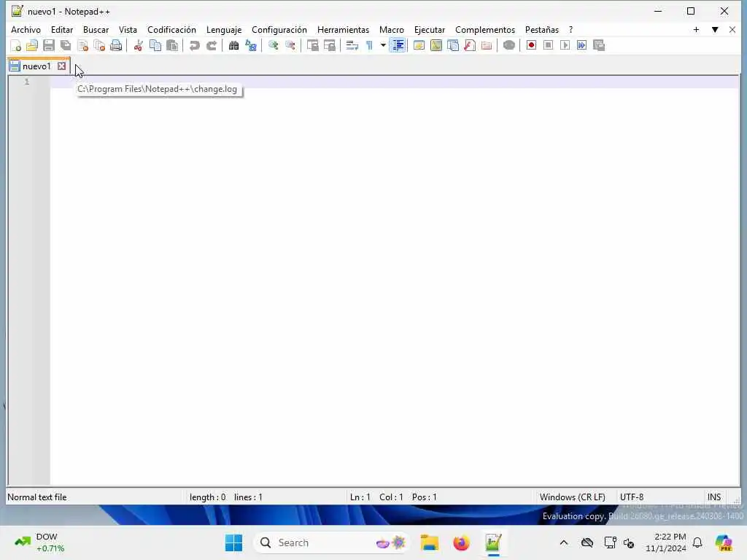Screen dimensions: 747x560
Task: Open the Pestañas menu
Action: 542,29
